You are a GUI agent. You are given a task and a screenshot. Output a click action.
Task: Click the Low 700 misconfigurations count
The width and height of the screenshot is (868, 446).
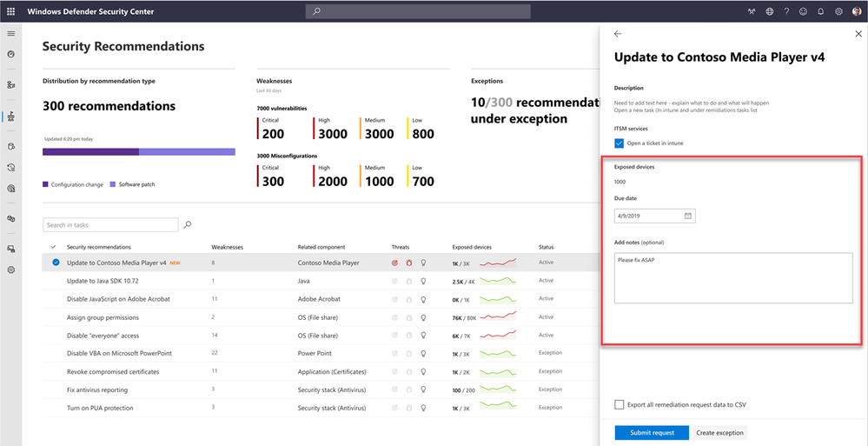pos(423,181)
